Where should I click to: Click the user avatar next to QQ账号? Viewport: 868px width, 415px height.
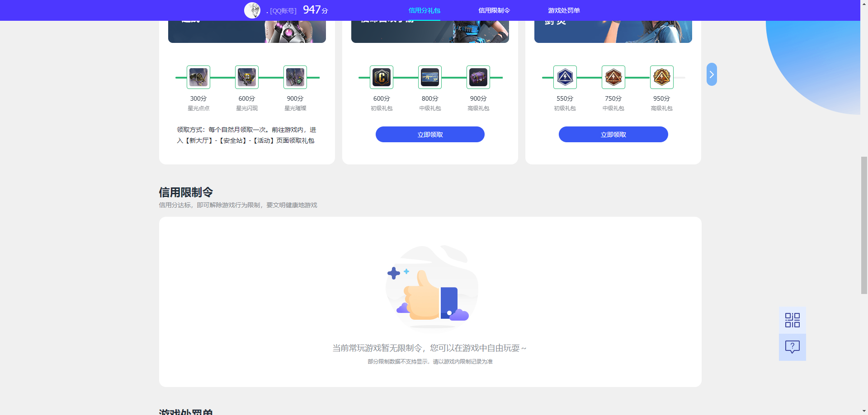click(253, 10)
